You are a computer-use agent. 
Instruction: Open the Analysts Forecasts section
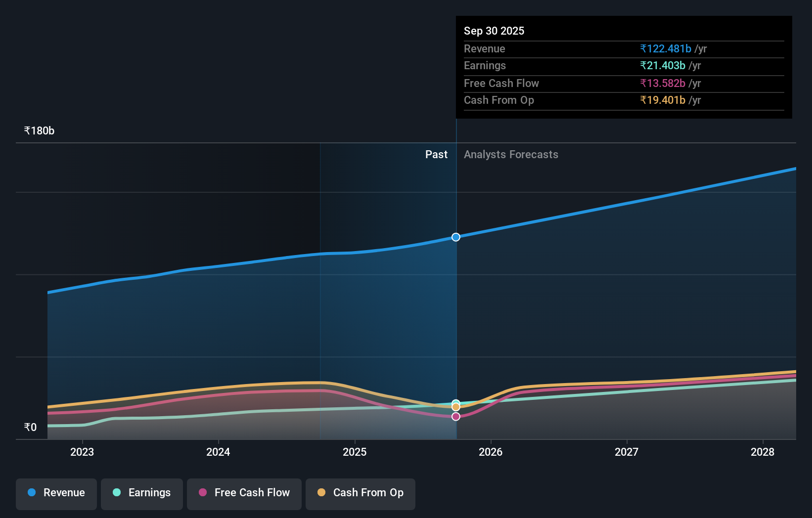[x=511, y=154]
